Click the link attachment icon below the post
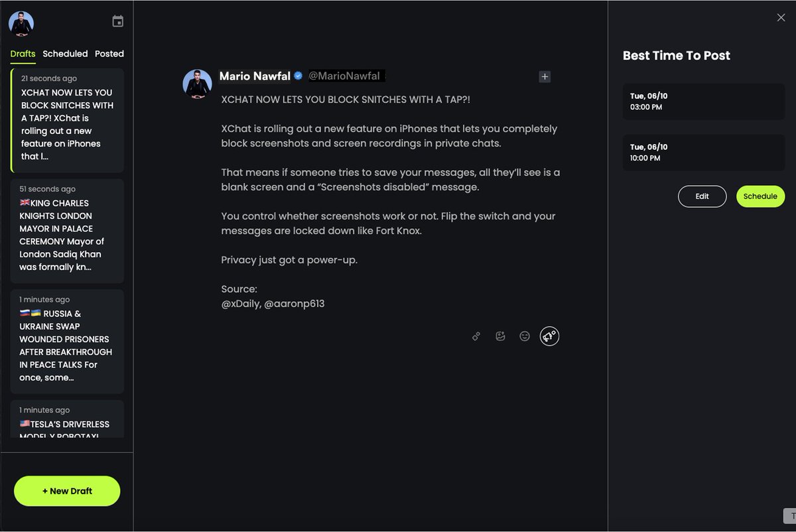Image resolution: width=796 pixels, height=532 pixels. pos(476,336)
